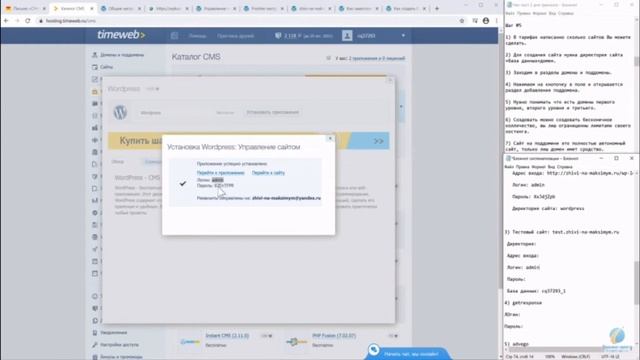Image resolution: width=640 pixels, height=360 pixels.
Task: Click the 'База данных' line in lower Notepad
Action: pyautogui.click(x=536, y=291)
